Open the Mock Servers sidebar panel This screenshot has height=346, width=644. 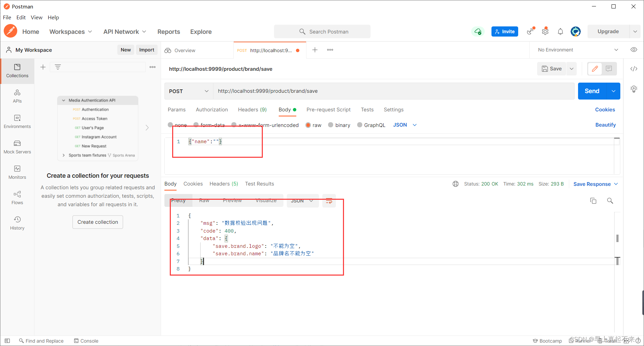(x=17, y=147)
